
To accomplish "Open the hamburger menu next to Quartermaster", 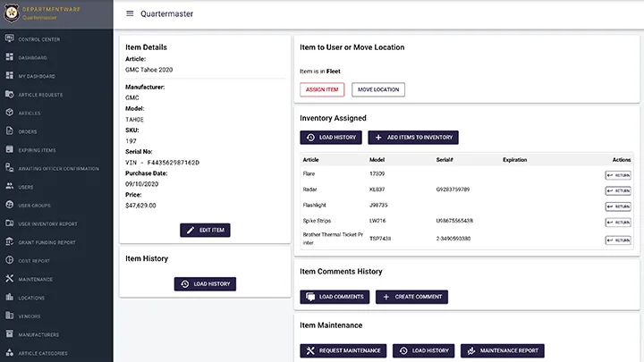I will tap(130, 13).
